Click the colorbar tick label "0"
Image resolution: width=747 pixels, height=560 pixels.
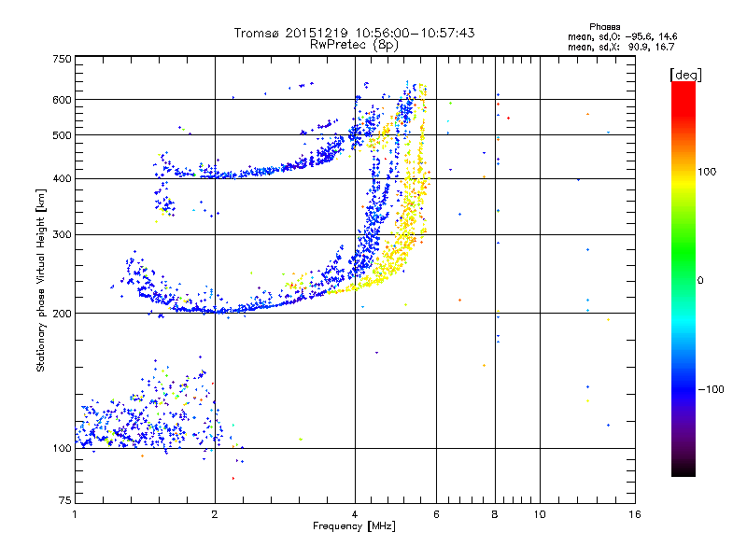[700, 280]
